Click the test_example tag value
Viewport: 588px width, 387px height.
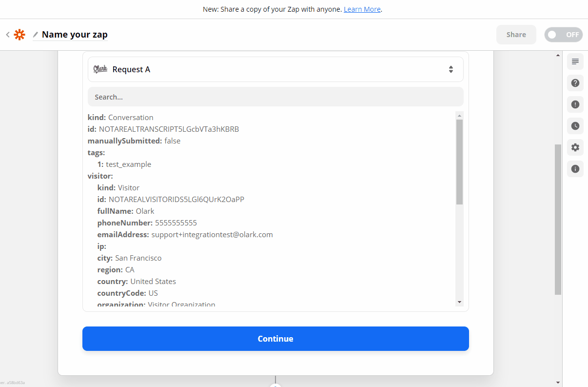128,164
